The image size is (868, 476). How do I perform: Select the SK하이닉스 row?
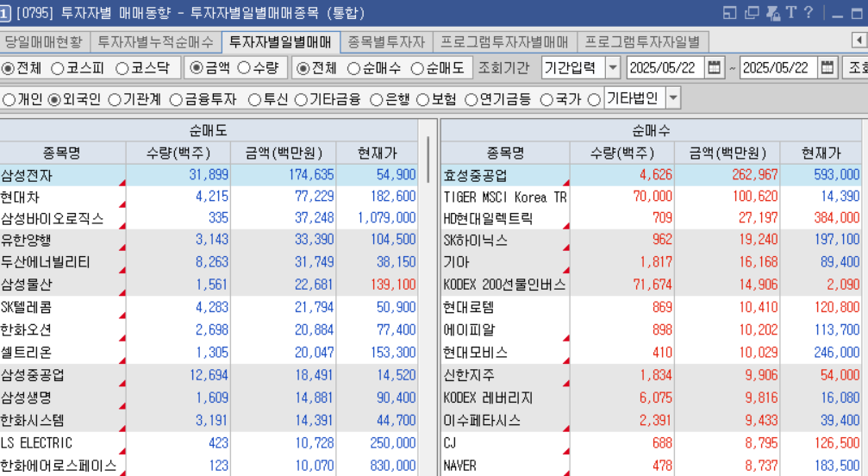651,241
